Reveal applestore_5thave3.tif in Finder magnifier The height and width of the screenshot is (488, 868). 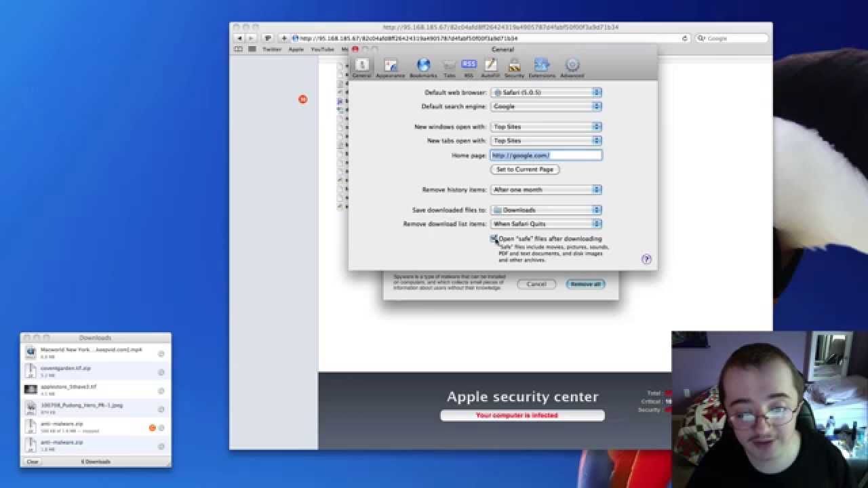click(161, 391)
